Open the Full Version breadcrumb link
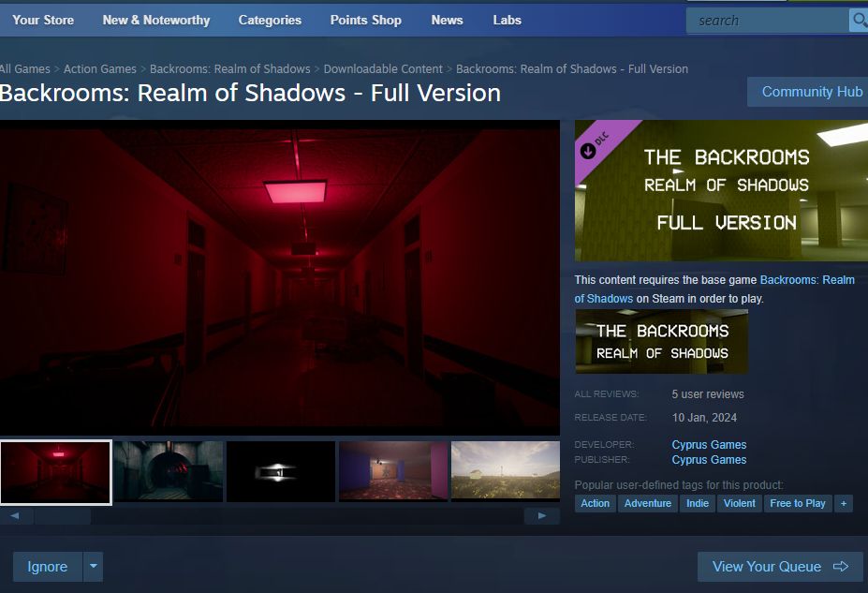Image resolution: width=868 pixels, height=593 pixels. 572,68
